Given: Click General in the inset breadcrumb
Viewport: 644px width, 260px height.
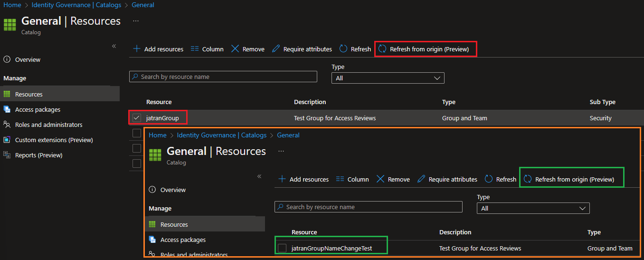Looking at the screenshot, I should point(288,135).
